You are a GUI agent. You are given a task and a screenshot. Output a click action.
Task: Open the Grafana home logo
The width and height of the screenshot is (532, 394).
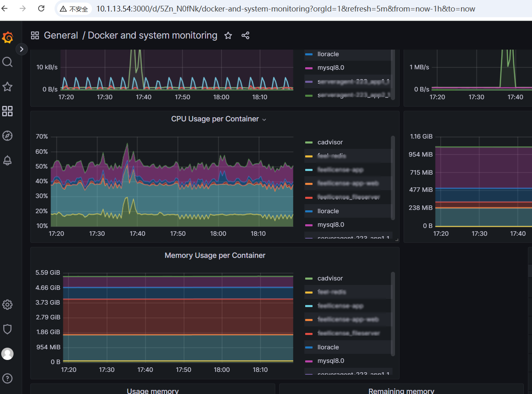7,37
